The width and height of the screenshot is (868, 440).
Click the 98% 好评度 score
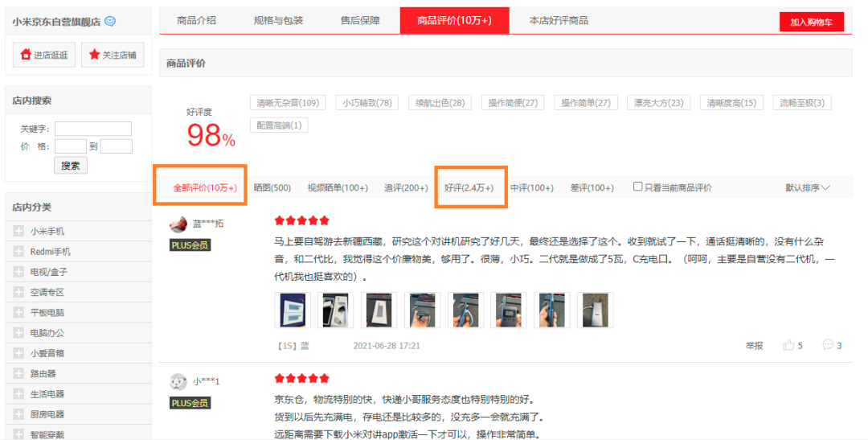[x=211, y=135]
